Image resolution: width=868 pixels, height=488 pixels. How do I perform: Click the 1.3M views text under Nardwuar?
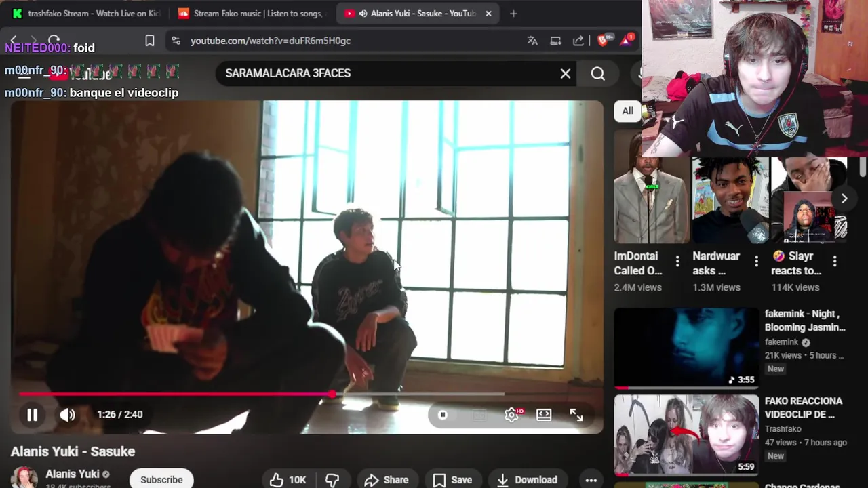pyautogui.click(x=717, y=287)
